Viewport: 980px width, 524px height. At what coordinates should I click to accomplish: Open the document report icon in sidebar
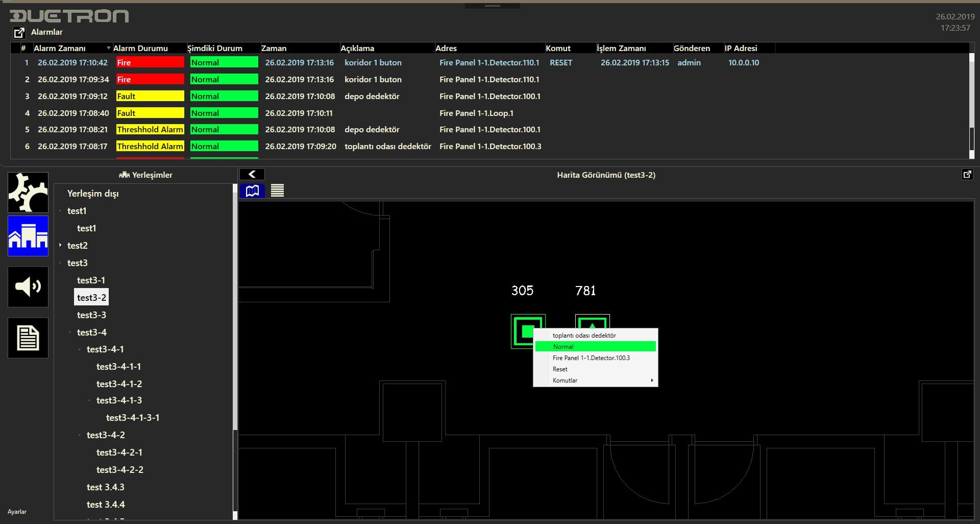(28, 338)
